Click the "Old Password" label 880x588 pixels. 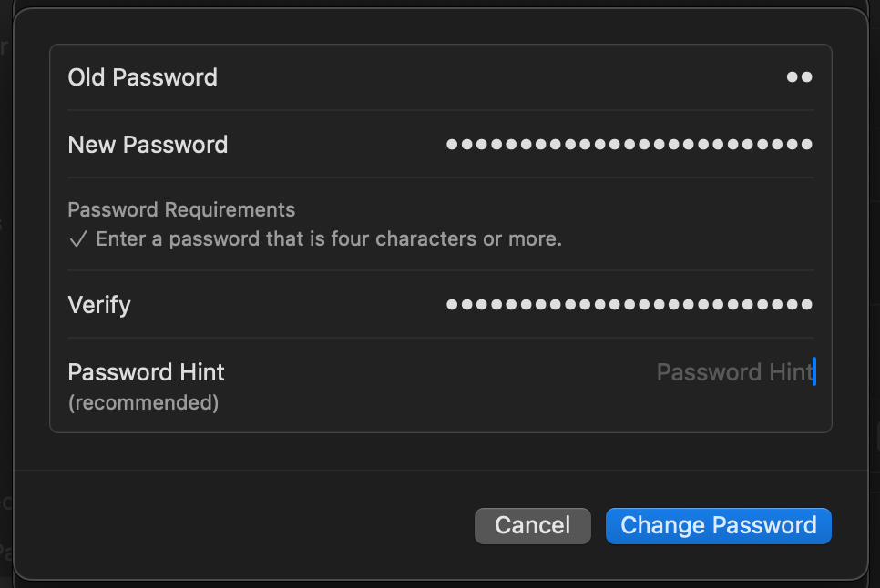tap(143, 77)
